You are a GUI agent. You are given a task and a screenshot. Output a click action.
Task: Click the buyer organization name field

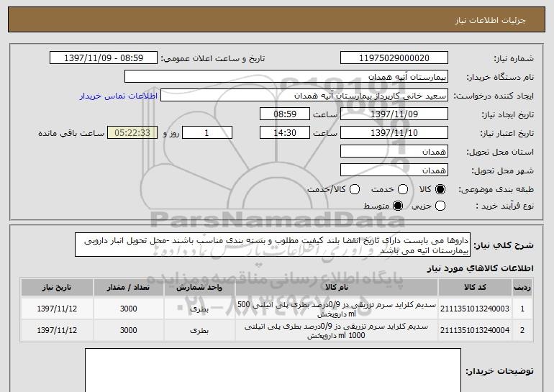286,77
